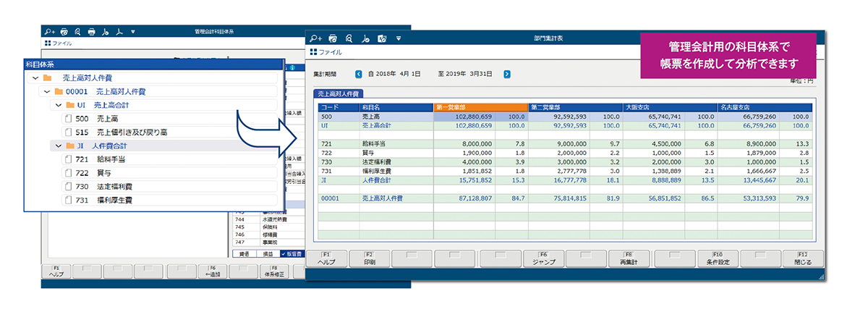Image resolution: width=868 pixels, height=312 pixels.
Task: Click folder icon of UI 売上高合計
Action: tap(69, 105)
